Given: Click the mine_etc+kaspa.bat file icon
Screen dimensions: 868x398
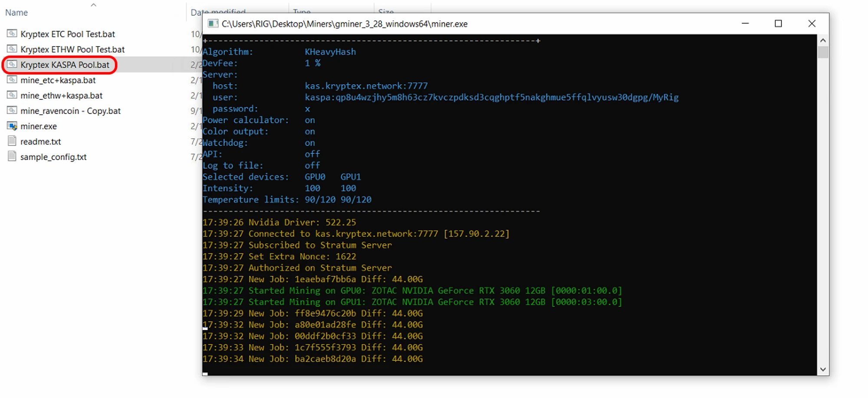Looking at the screenshot, I should point(12,80).
